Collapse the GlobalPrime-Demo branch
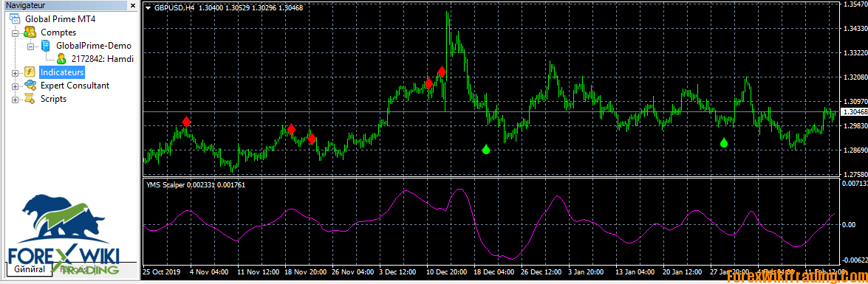 click(x=30, y=46)
